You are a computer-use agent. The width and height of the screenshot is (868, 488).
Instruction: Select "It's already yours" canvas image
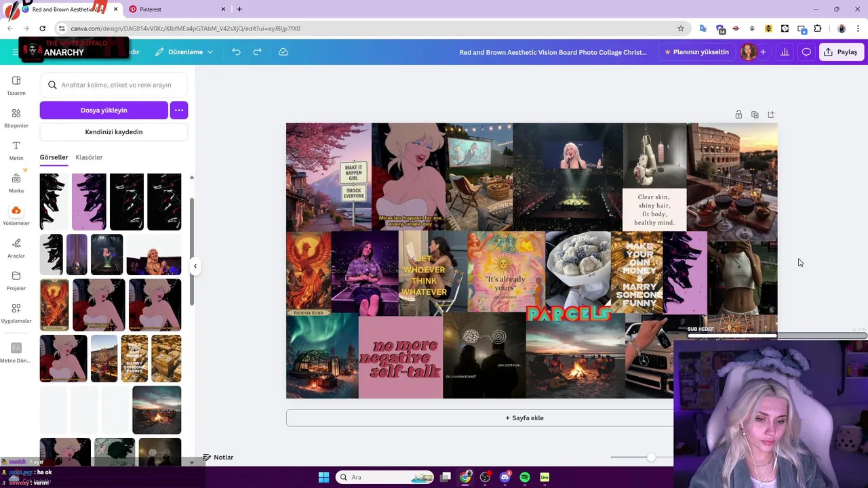pyautogui.click(x=506, y=271)
